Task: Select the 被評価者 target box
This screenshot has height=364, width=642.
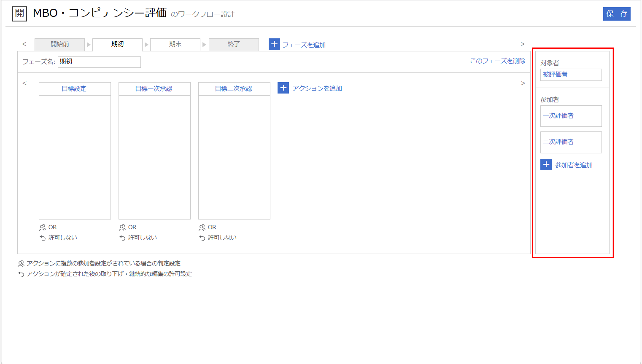Action: tap(571, 75)
